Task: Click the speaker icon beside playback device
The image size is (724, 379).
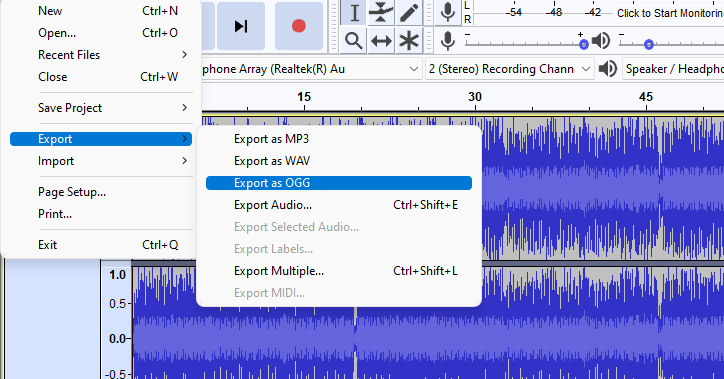Action: click(x=608, y=69)
